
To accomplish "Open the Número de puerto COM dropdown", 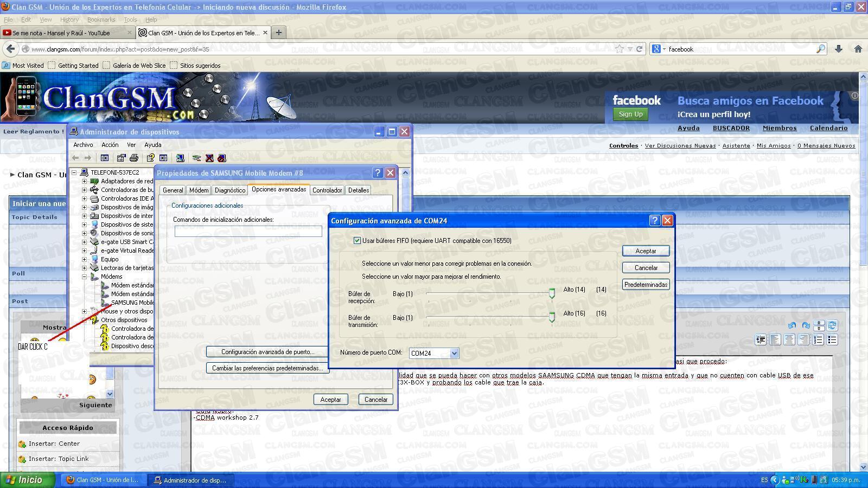I will point(454,354).
